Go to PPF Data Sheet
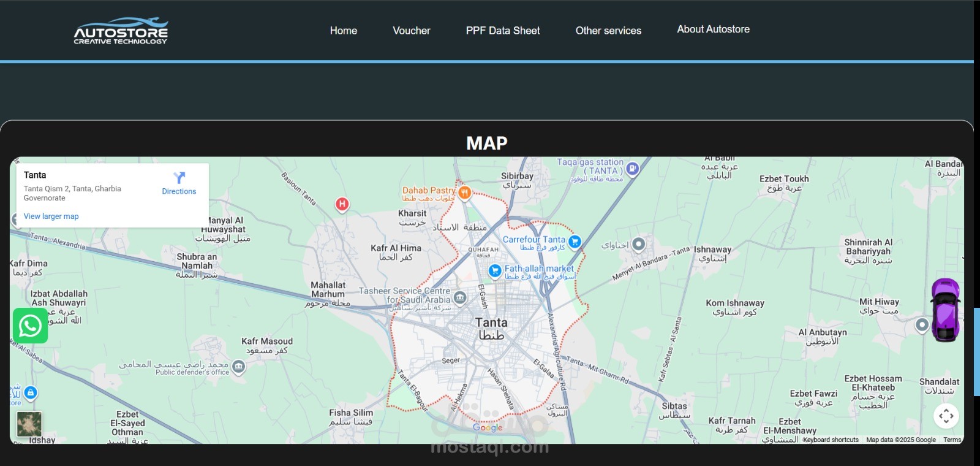This screenshot has width=980, height=466. [x=503, y=31]
